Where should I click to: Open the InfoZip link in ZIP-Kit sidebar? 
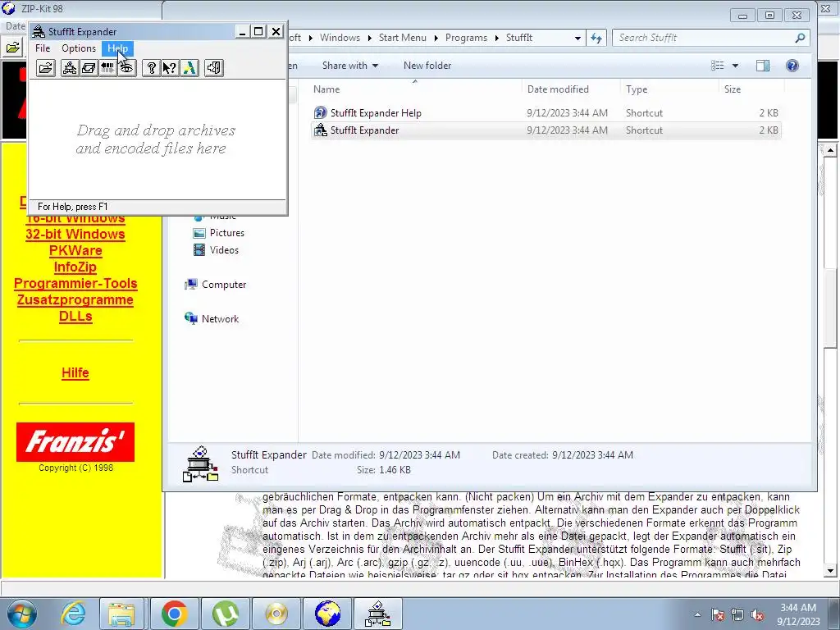tap(75, 267)
